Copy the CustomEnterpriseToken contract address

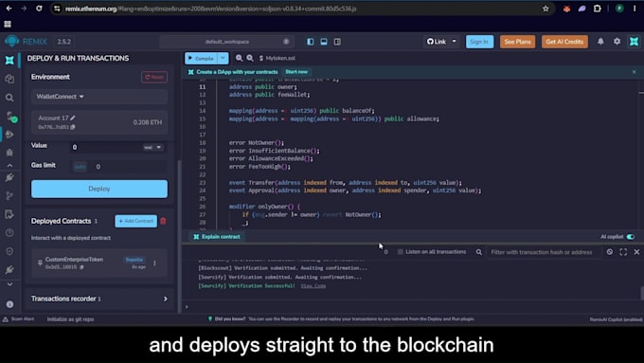click(x=81, y=267)
